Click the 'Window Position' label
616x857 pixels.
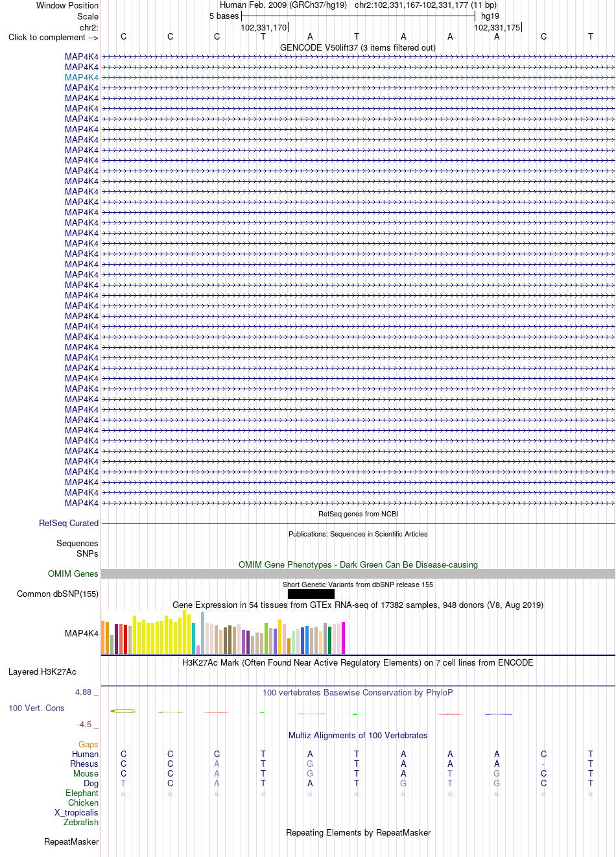[x=67, y=5]
